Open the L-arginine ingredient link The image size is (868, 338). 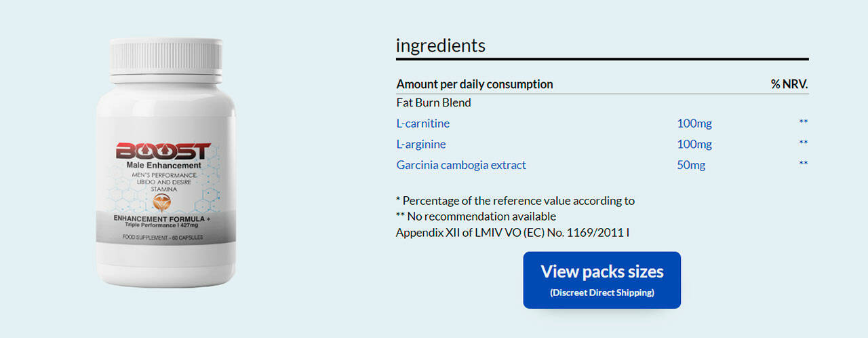point(421,144)
